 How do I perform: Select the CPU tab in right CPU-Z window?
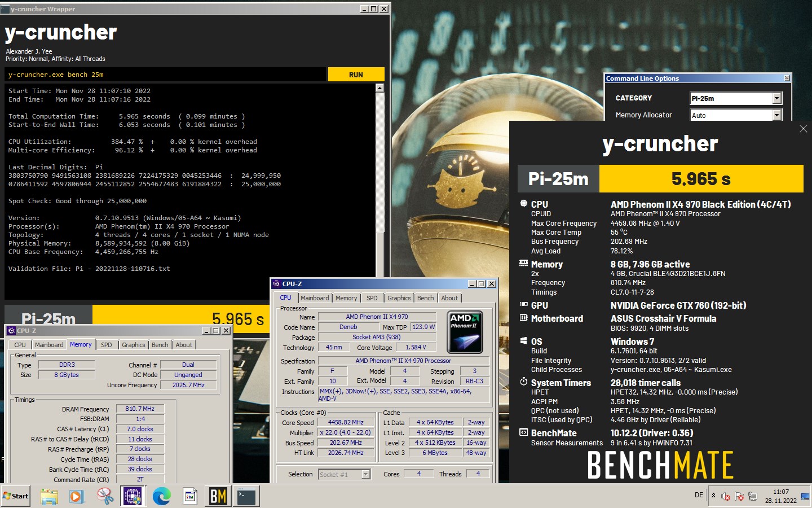[x=286, y=298]
